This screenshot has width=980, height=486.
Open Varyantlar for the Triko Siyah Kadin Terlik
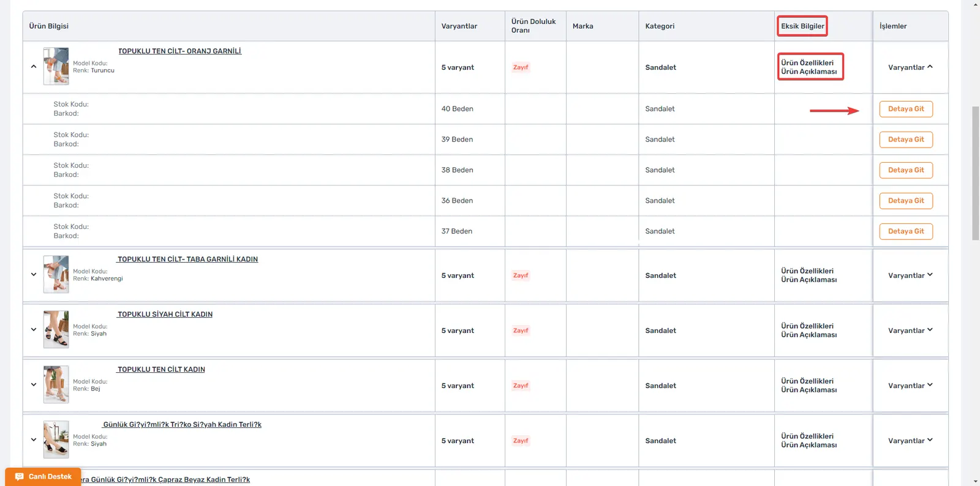[910, 441]
